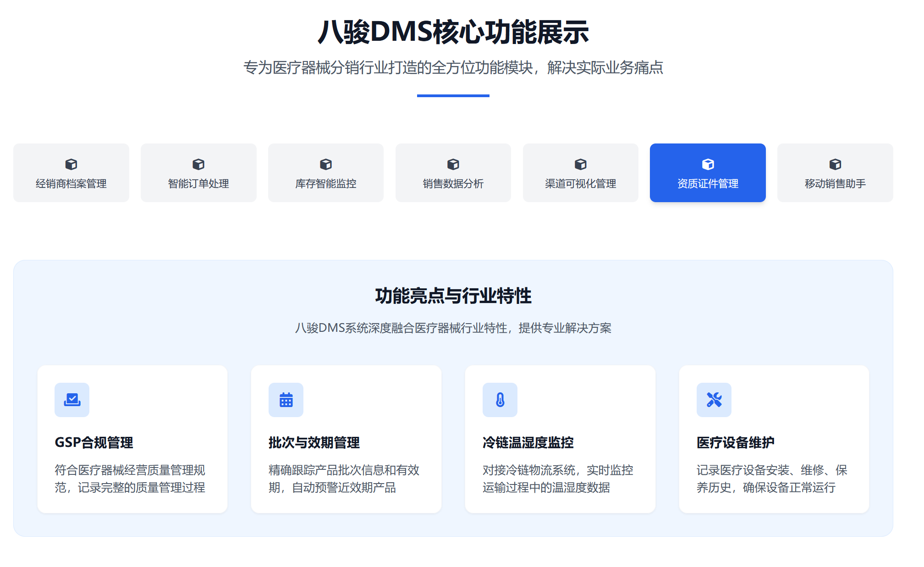Click the calendar icon on 批次与效期管理 card
This screenshot has width=924, height=567.
coord(286,400)
